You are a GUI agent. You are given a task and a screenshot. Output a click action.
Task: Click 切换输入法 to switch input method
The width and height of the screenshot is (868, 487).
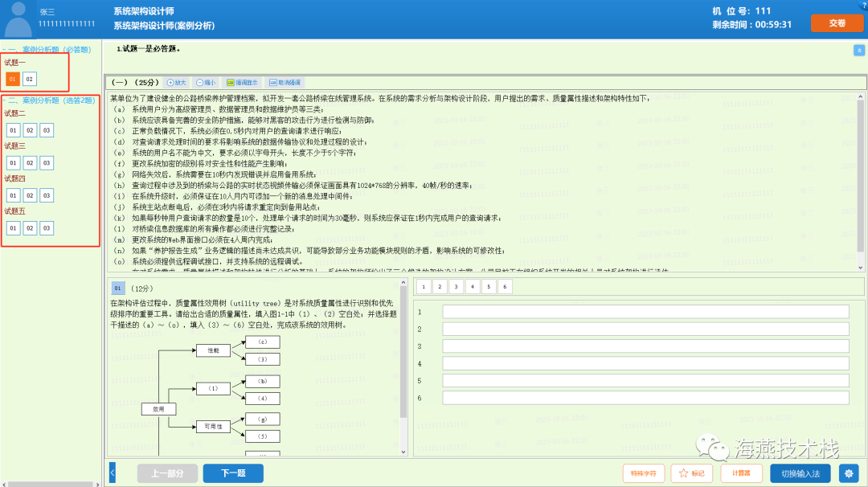coord(800,473)
